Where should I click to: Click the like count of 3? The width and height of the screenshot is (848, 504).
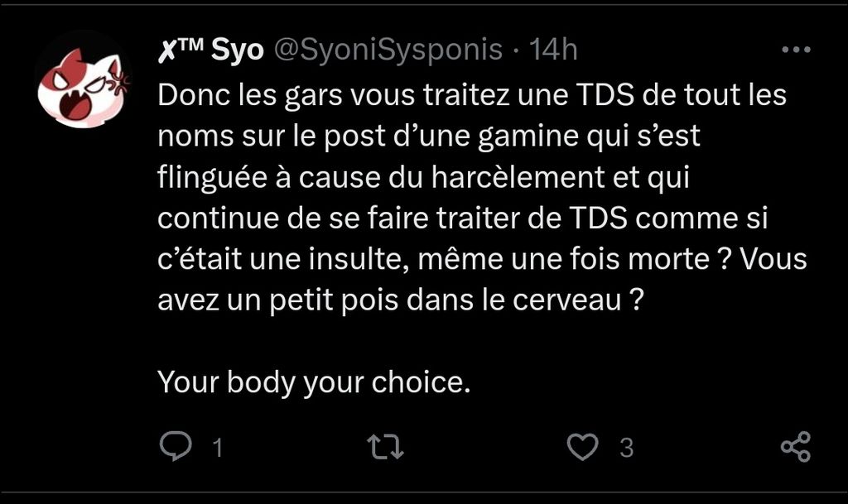tap(627, 448)
